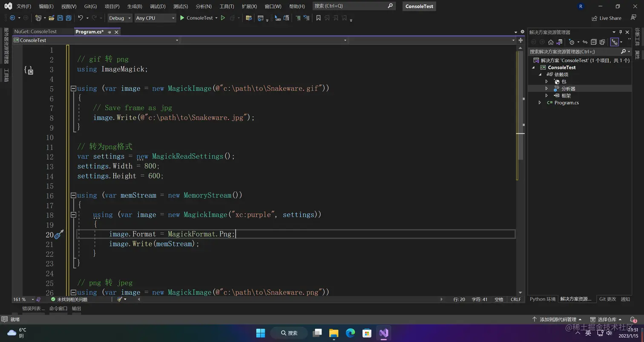The width and height of the screenshot is (644, 342).
Task: Click the Windows Start button
Action: pos(261,333)
